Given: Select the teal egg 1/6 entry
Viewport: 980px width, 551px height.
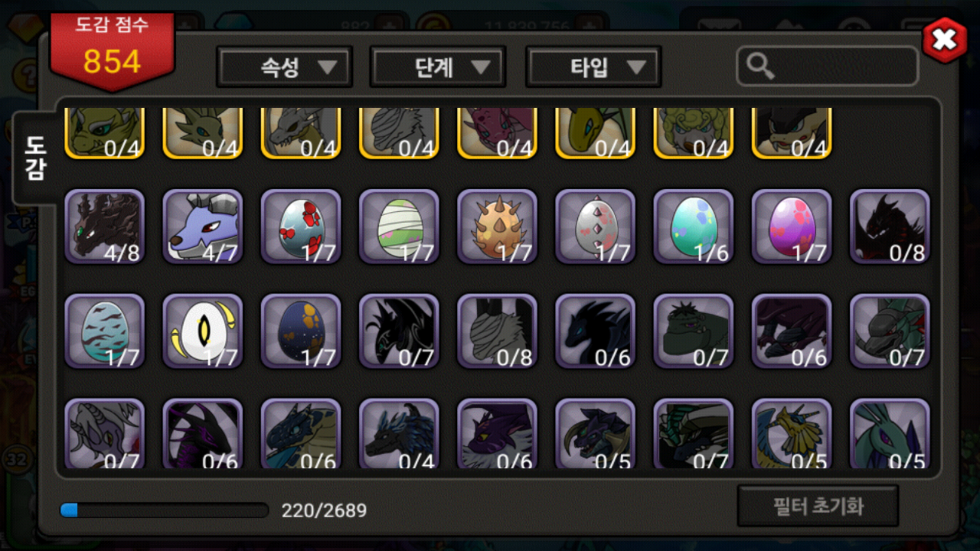Looking at the screenshot, I should tap(693, 227).
